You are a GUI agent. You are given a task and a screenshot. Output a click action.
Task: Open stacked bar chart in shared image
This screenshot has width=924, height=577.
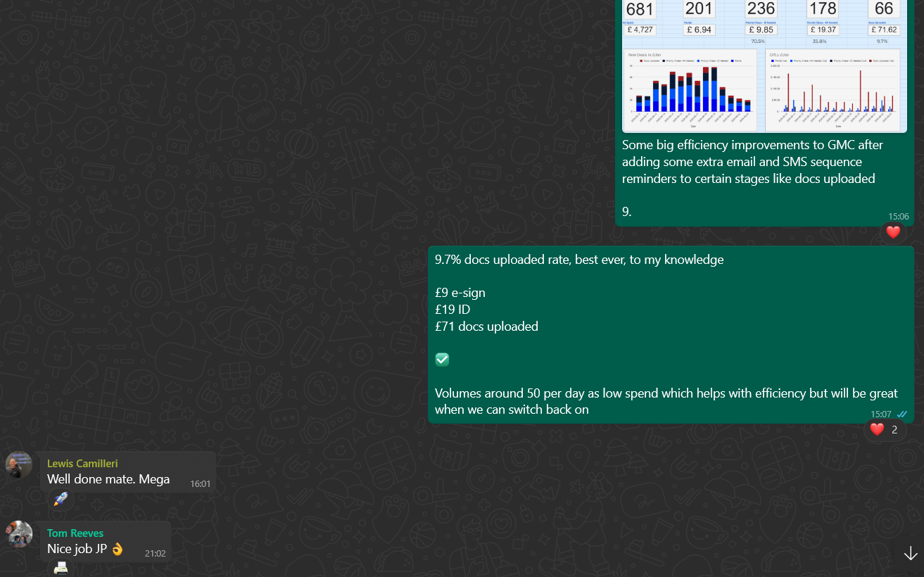(x=690, y=90)
